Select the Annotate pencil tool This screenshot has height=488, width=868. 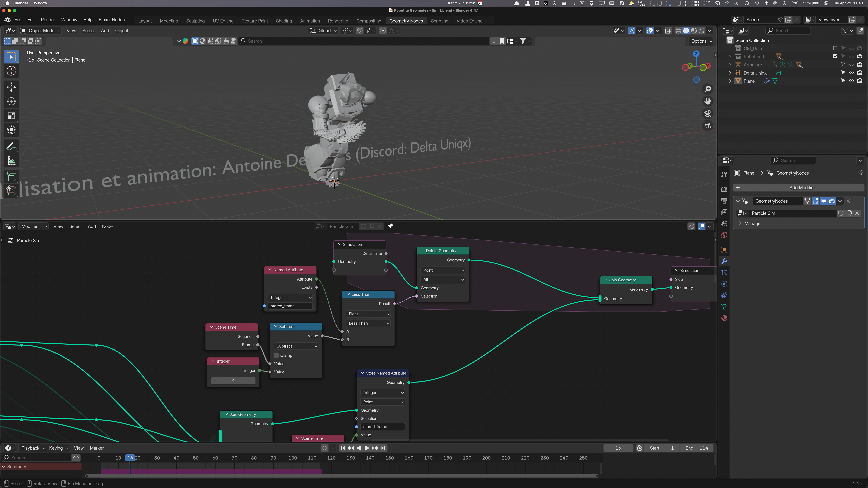coord(11,146)
